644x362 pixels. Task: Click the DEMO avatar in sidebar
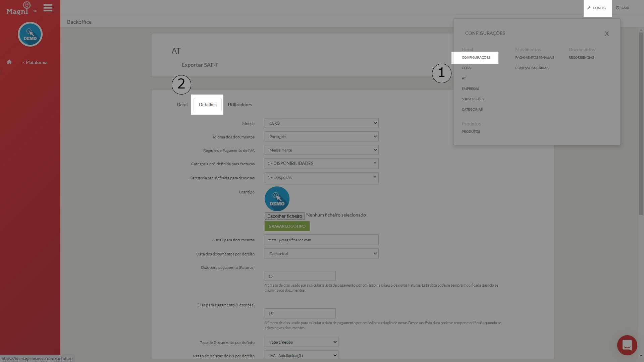pyautogui.click(x=30, y=34)
